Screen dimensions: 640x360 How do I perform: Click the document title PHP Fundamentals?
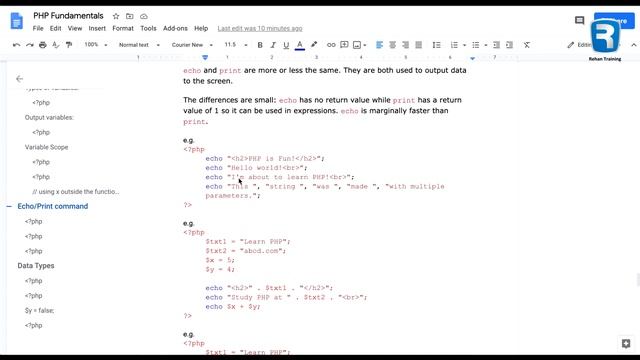[x=68, y=16]
